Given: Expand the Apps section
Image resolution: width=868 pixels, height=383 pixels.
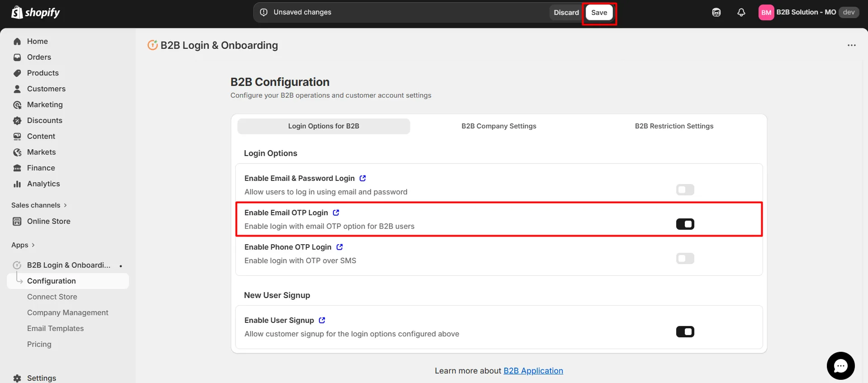Looking at the screenshot, I should click(23, 245).
